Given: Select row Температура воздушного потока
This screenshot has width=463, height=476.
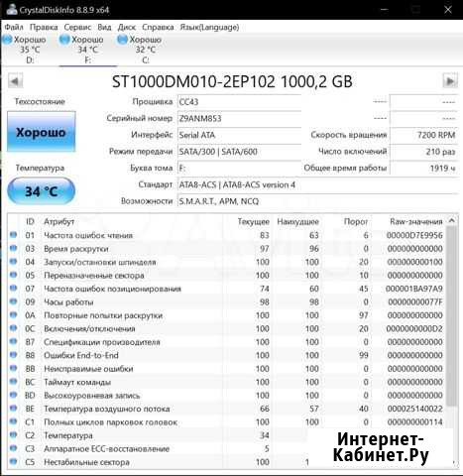Looking at the screenshot, I should coord(226,409).
